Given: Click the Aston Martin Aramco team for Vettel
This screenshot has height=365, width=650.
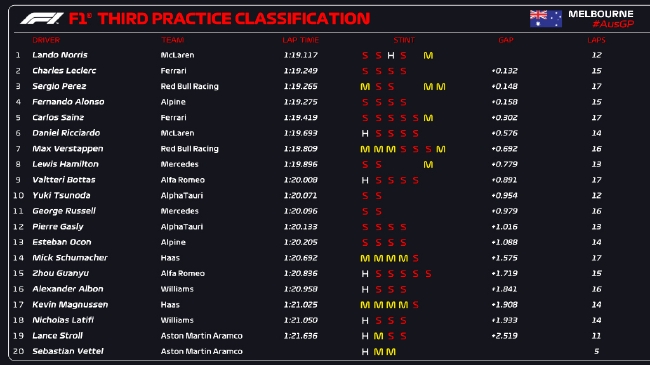Looking at the screenshot, I should pos(201,351).
